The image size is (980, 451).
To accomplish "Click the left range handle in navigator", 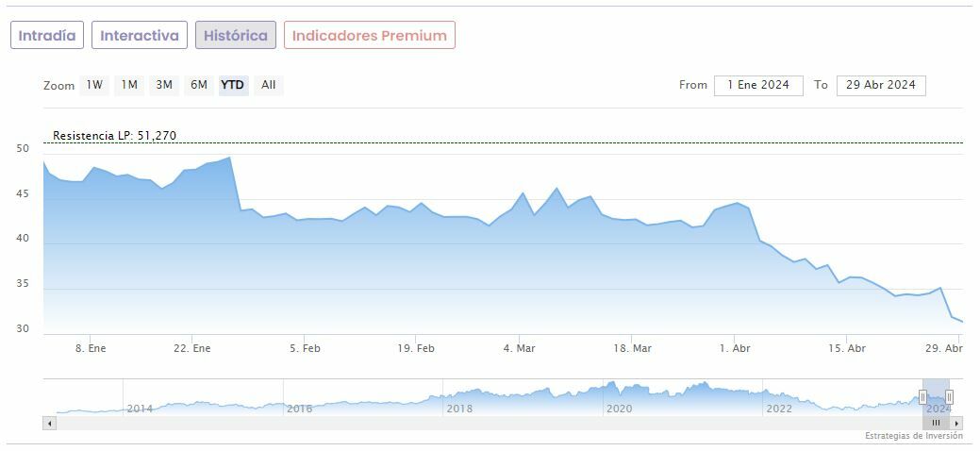I will tap(922, 397).
